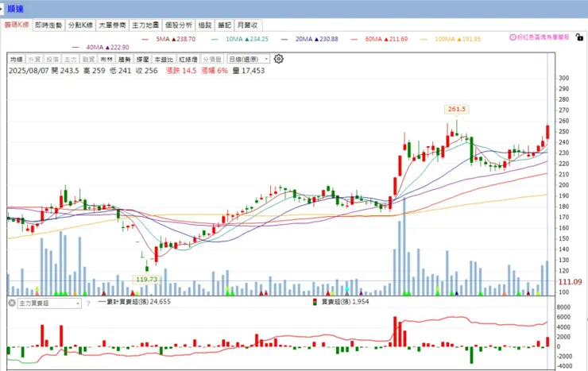Click the 買賣超(張) 1,954 legend

click(x=341, y=302)
